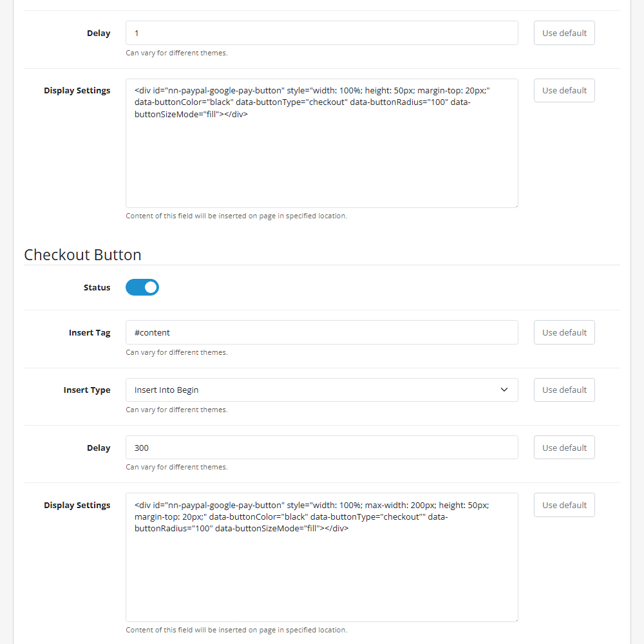Click the Status label in Checkout Button section
Viewport: 644px width, 644px height.
tap(97, 287)
